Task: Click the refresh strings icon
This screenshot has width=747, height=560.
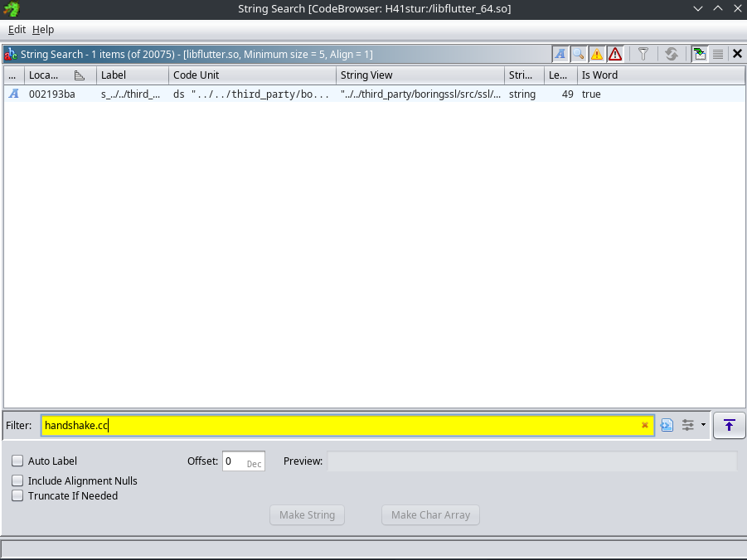Action: [x=671, y=54]
